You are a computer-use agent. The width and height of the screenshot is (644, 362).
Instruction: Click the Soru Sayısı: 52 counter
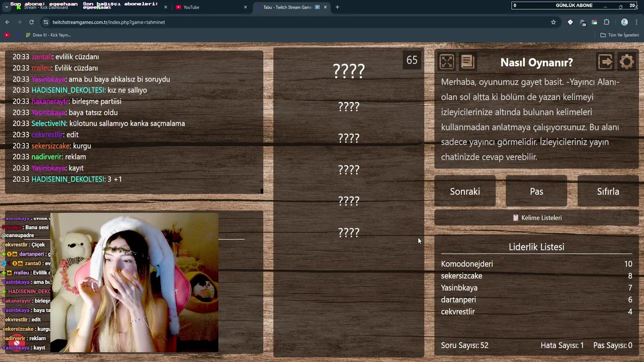tap(464, 345)
